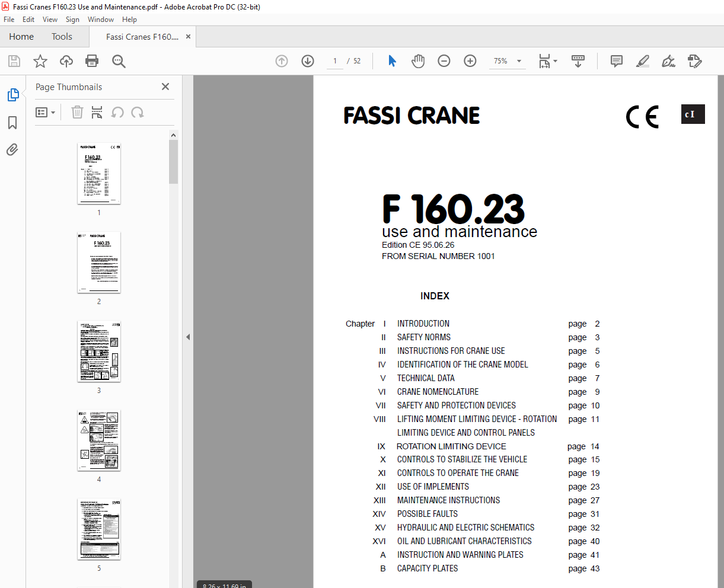Open the Bookmarks panel icon
The height and width of the screenshot is (588, 724).
point(12,123)
